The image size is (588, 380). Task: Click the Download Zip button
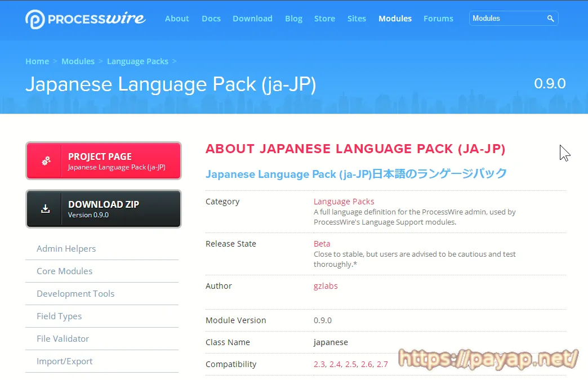click(x=104, y=208)
